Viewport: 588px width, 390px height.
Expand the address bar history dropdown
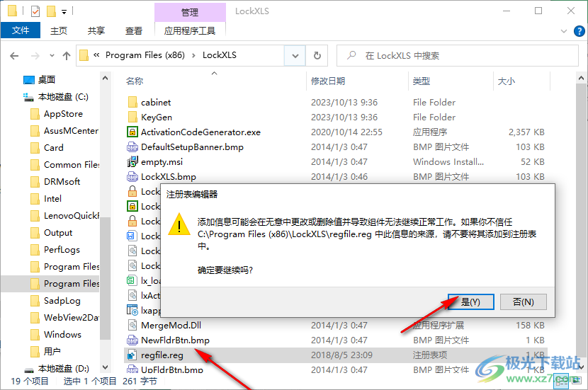pos(295,56)
